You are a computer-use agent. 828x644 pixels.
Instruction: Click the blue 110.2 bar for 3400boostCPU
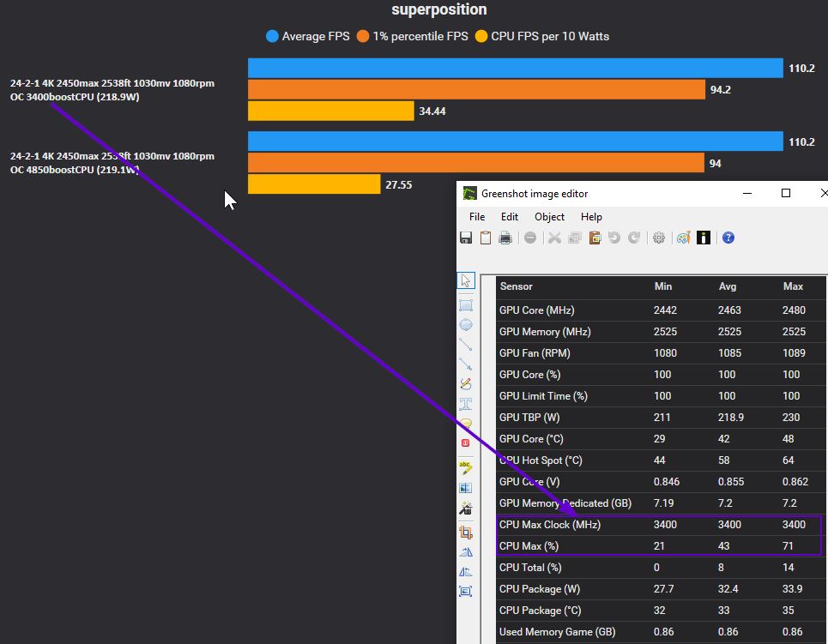pos(516,68)
